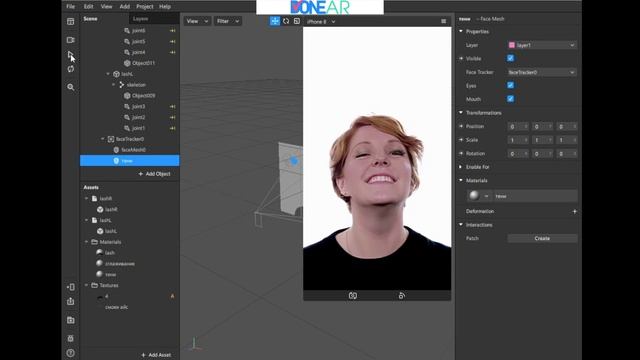Viewport: 640px width, 360px height.
Task: Open the workspace layout icon in left toolbar
Action: click(71, 21)
